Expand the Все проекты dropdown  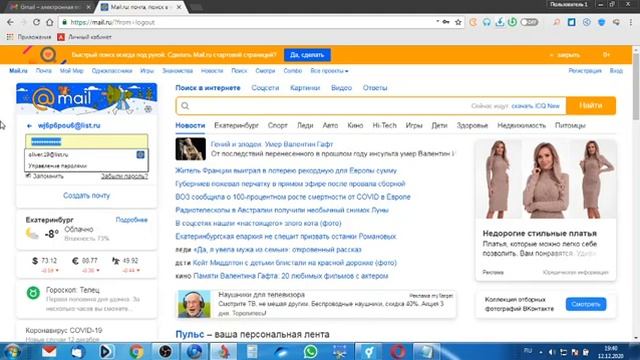coord(329,71)
